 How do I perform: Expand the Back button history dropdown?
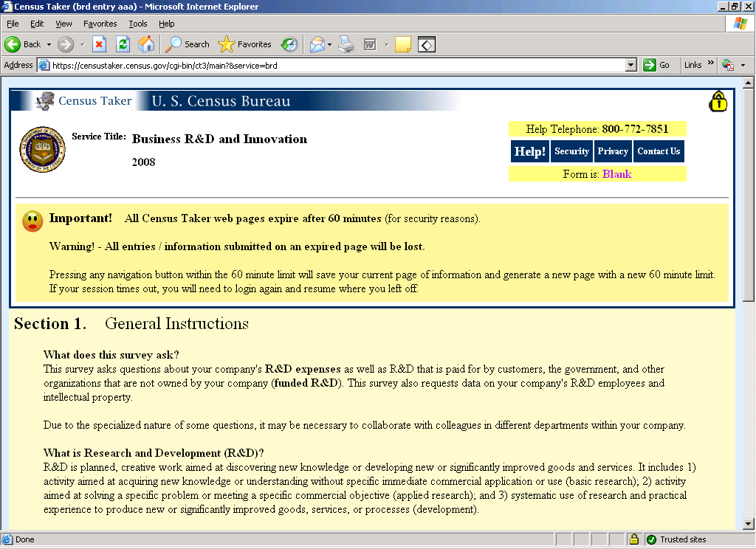pyautogui.click(x=49, y=44)
